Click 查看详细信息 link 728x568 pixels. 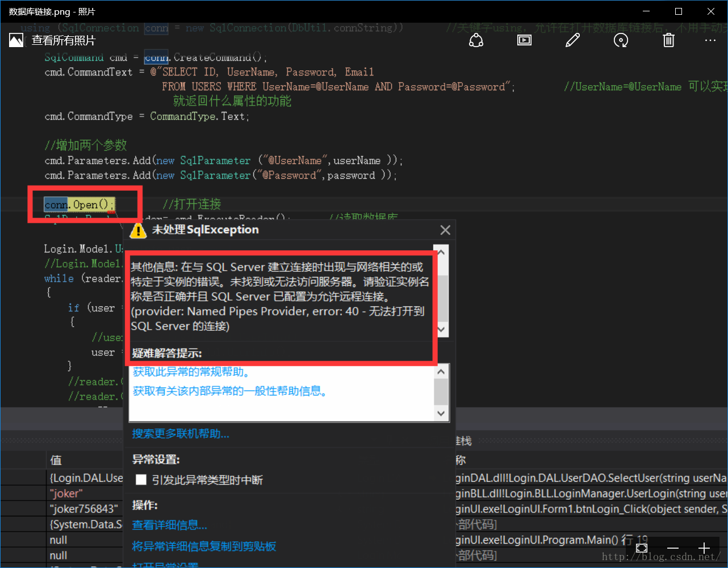(170, 525)
